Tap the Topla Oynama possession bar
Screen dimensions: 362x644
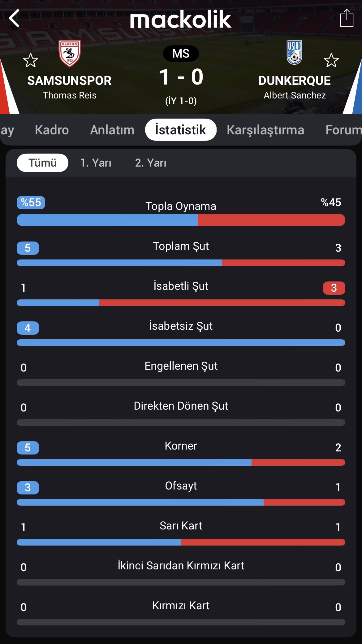(x=181, y=220)
